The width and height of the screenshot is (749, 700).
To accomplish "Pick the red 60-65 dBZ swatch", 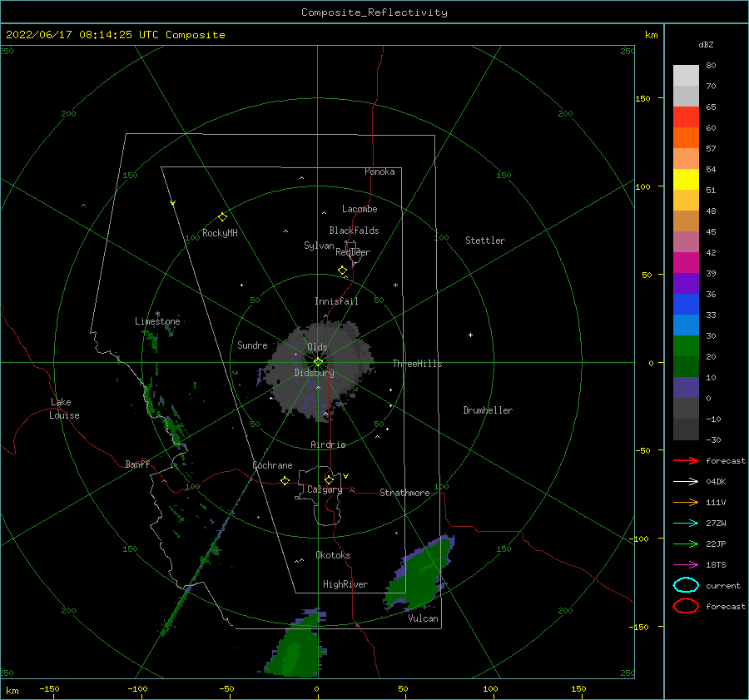I will pos(686,117).
